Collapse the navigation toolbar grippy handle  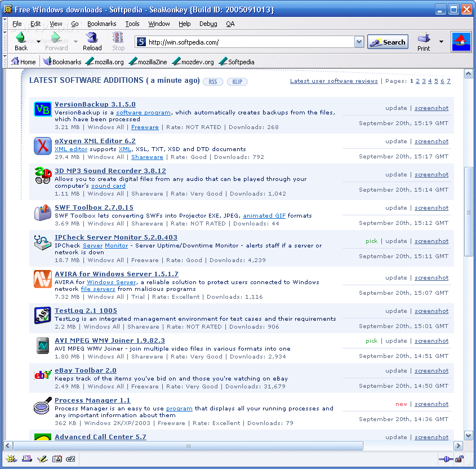tap(5, 42)
